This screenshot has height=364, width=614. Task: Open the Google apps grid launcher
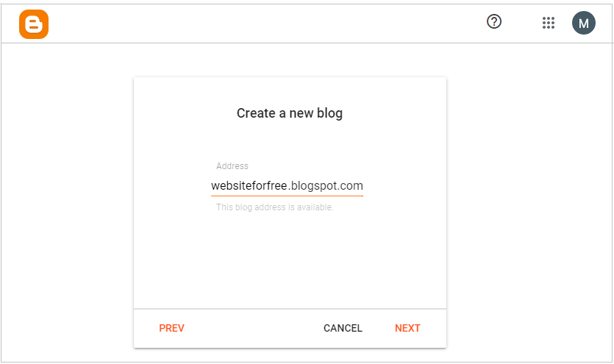[549, 23]
